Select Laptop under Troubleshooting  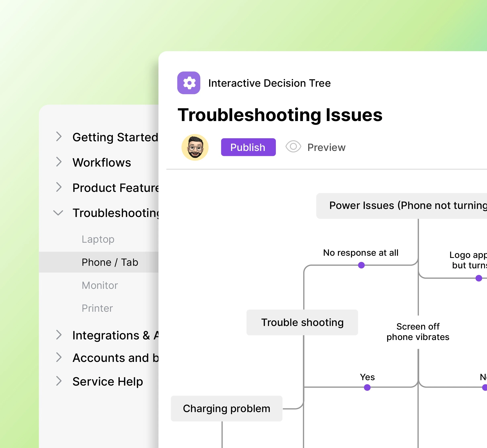[98, 239]
